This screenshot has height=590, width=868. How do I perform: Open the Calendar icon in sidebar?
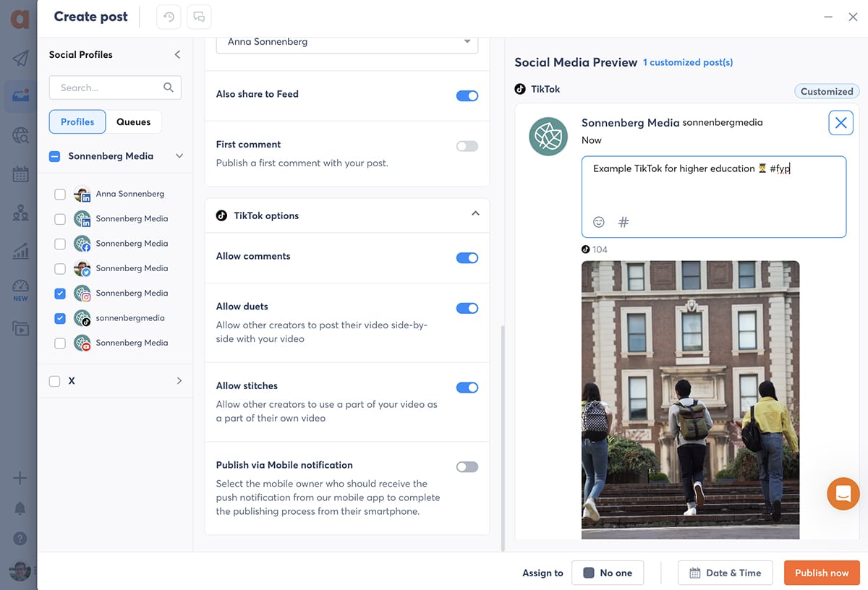pyautogui.click(x=20, y=174)
